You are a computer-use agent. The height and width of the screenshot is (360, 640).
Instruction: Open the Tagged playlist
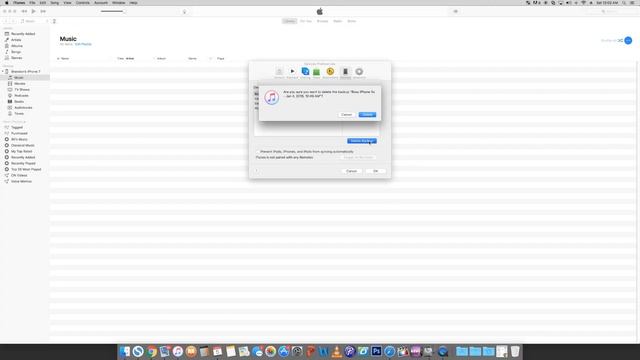coord(17,127)
